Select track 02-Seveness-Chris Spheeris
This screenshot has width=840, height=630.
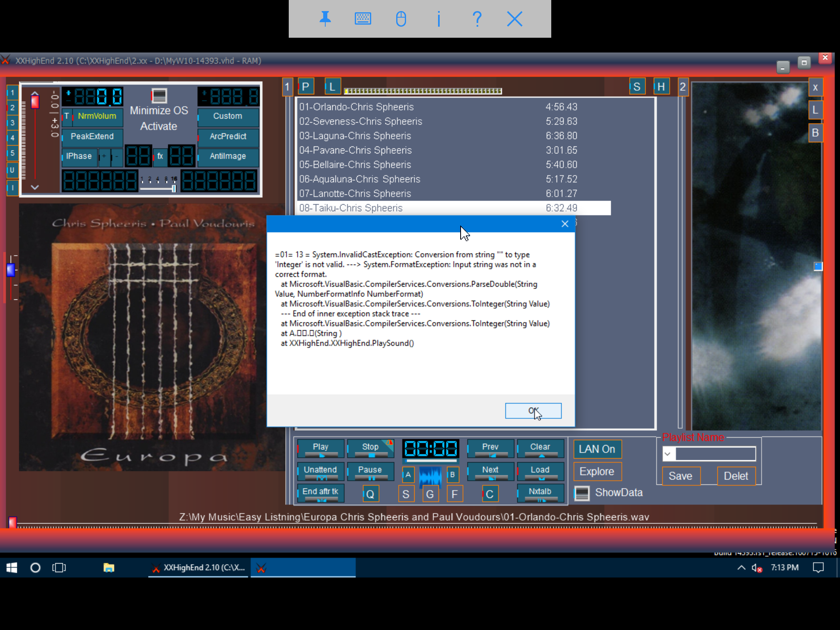tap(454, 121)
